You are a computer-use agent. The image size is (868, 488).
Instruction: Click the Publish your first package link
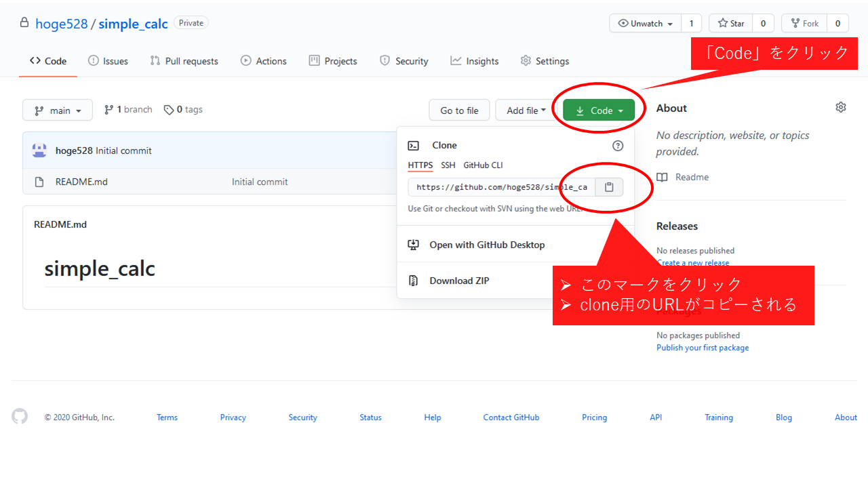coord(703,348)
